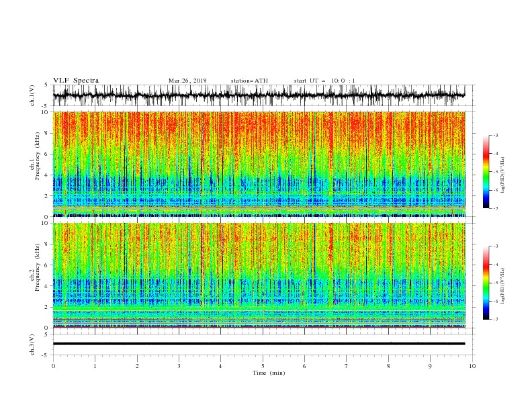Click the -3 label on ch.2 color bar
The image size is (532, 411).
point(495,246)
